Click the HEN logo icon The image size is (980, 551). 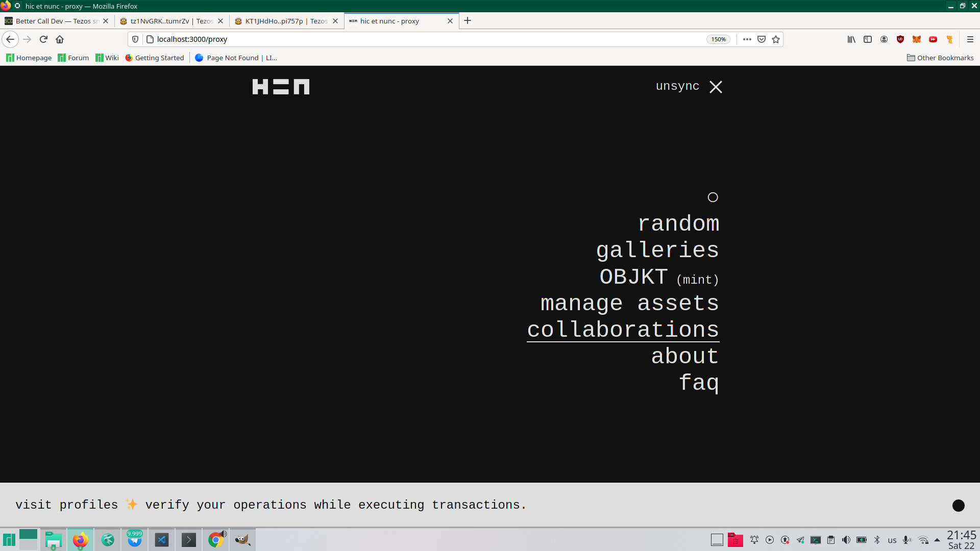coord(281,87)
